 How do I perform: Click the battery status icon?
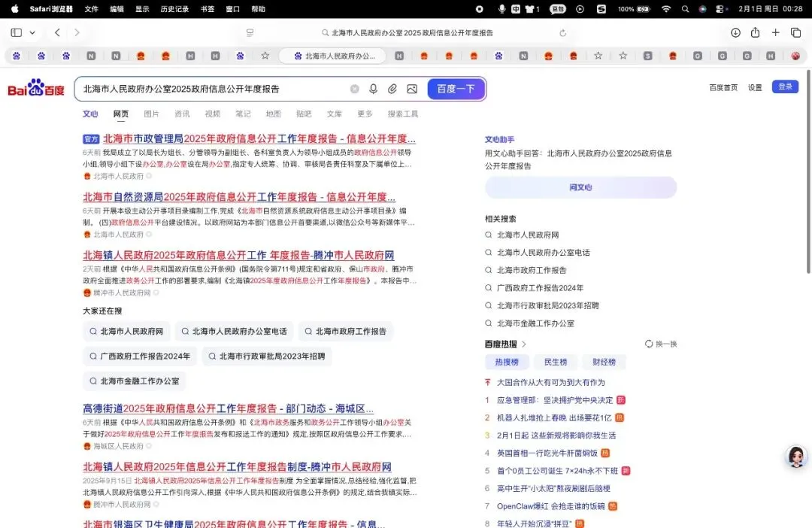pos(644,9)
